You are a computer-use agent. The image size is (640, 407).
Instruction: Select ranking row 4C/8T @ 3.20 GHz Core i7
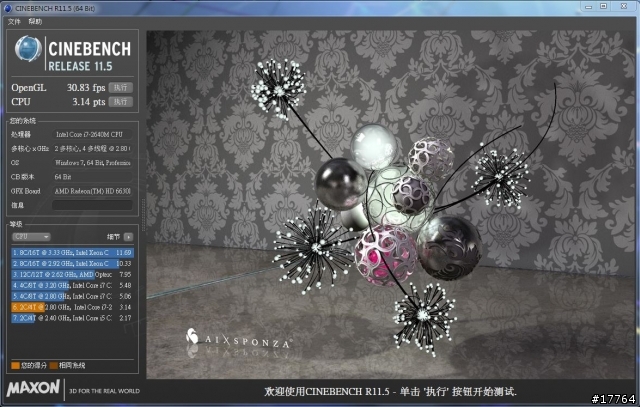72,285
